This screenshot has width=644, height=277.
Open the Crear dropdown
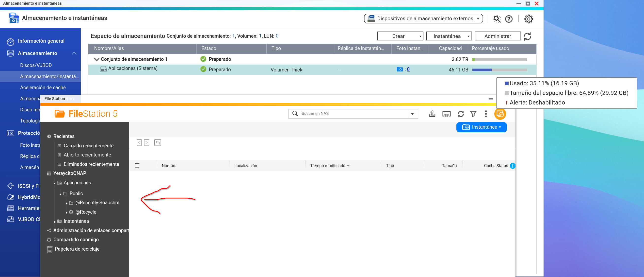tap(400, 36)
